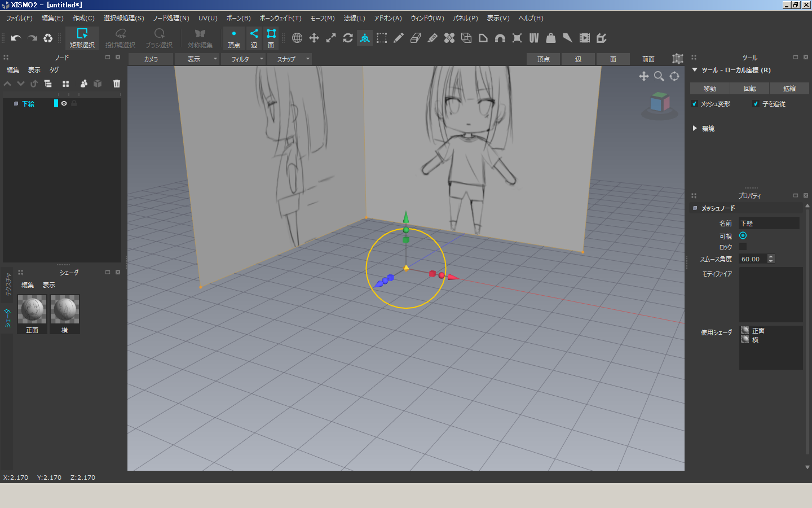Click the undo arrow icon
This screenshot has width=812, height=508.
(16, 38)
